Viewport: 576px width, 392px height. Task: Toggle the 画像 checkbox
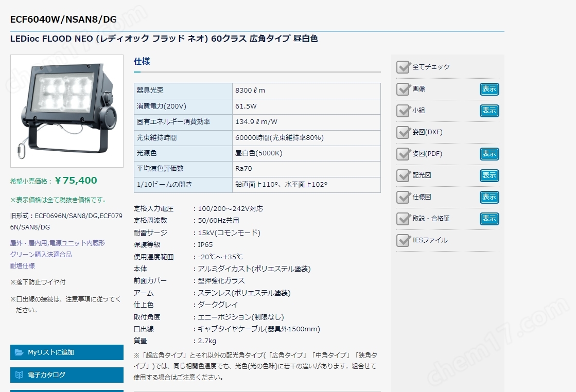(x=403, y=89)
